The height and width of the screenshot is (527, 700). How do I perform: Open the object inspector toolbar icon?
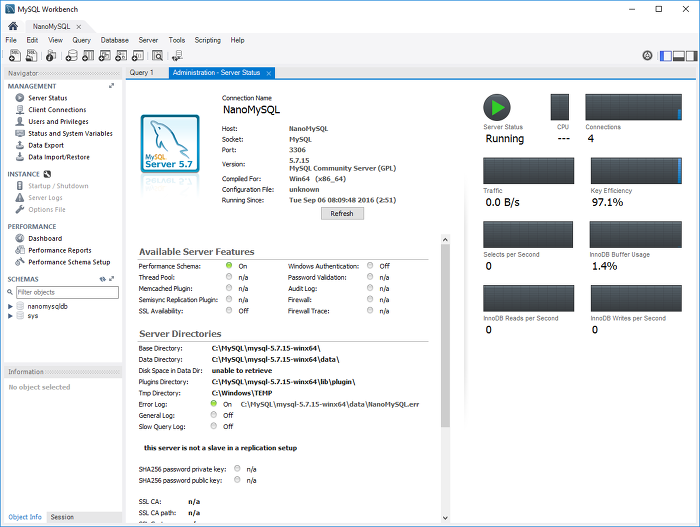51,55
